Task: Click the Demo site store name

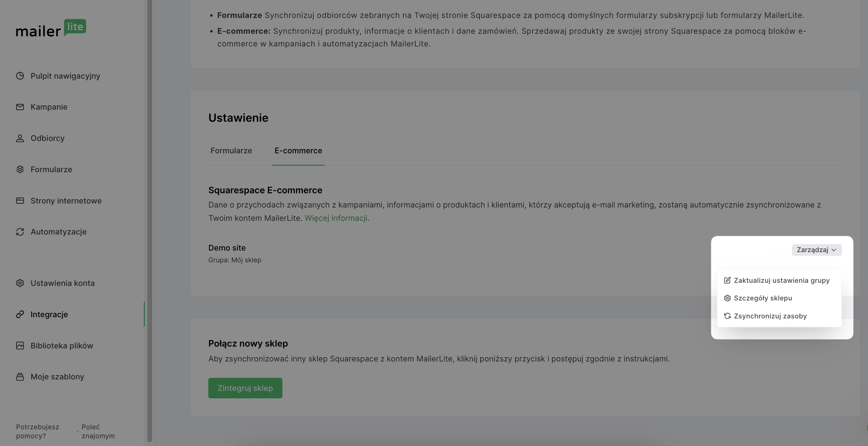Action: pos(227,248)
